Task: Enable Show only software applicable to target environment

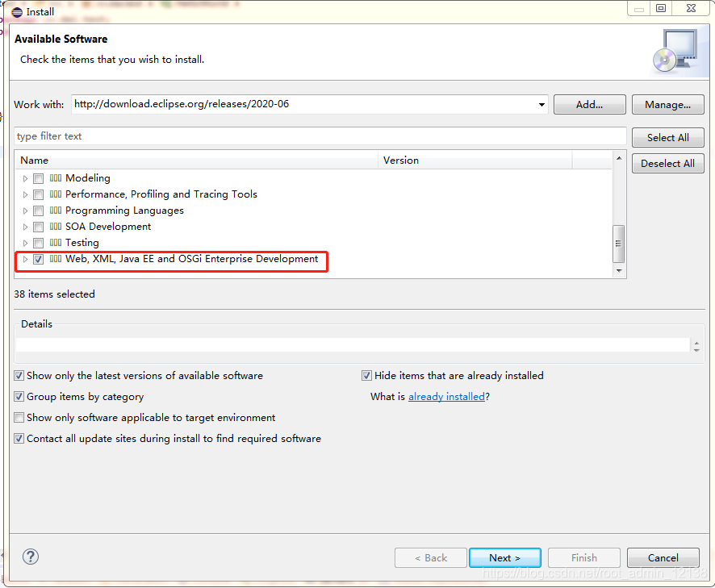Action: 19,418
